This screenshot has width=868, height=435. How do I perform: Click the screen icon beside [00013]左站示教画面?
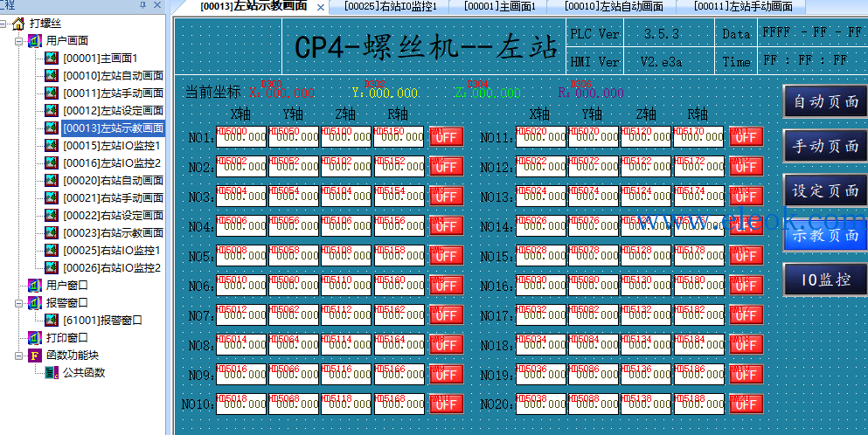(52, 128)
